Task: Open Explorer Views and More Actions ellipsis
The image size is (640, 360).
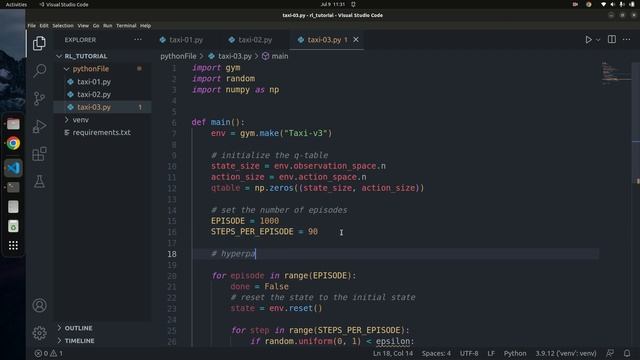Action: pyautogui.click(x=138, y=40)
